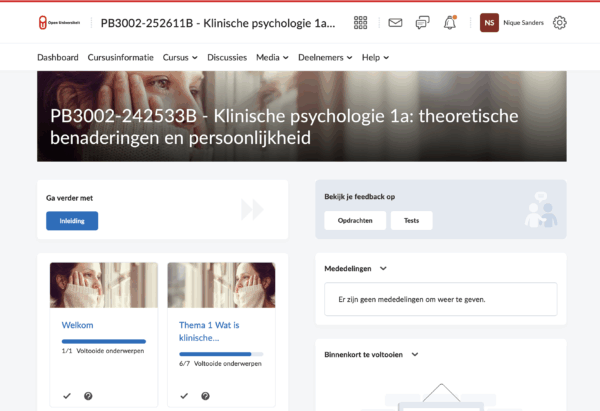Click the Opdrachten feedback button

tap(355, 221)
